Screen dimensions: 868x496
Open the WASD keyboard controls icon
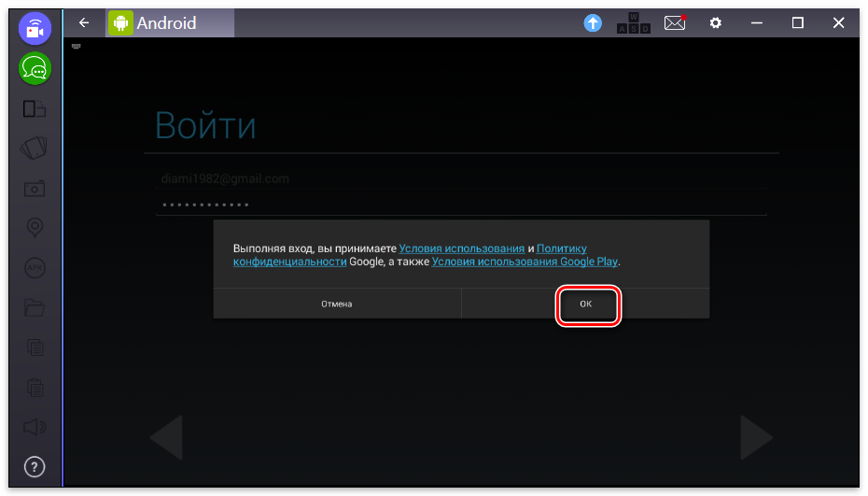[x=634, y=23]
